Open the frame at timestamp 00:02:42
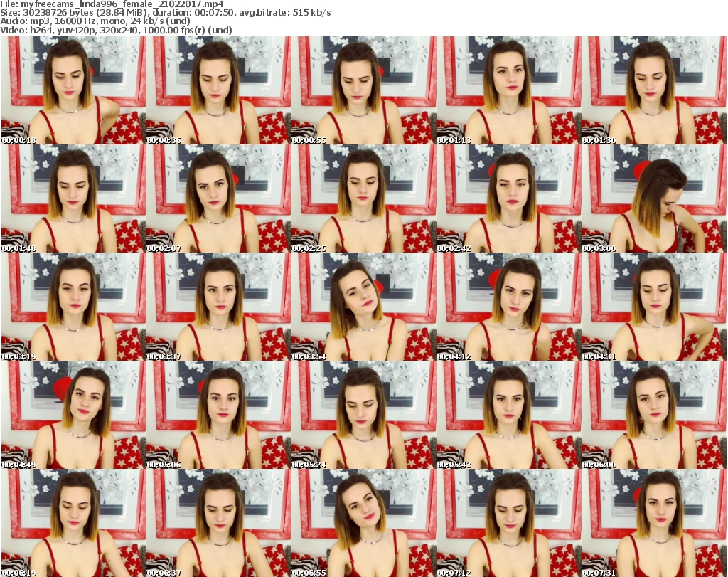Image resolution: width=728 pixels, height=577 pixels. tap(508, 198)
